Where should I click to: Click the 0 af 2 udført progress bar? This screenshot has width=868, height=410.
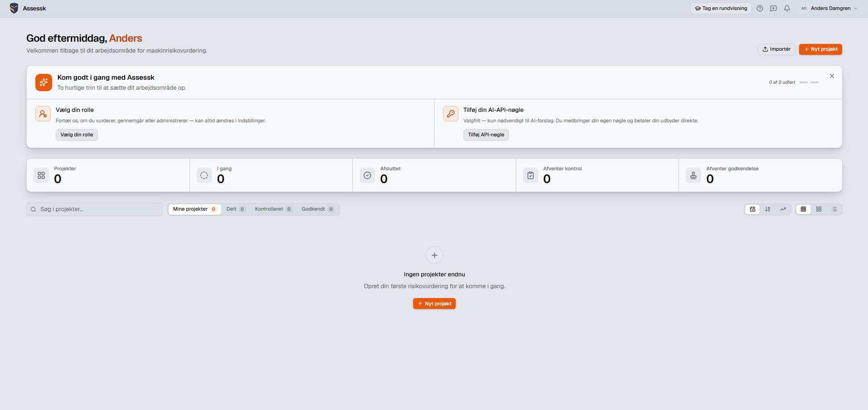tap(809, 82)
